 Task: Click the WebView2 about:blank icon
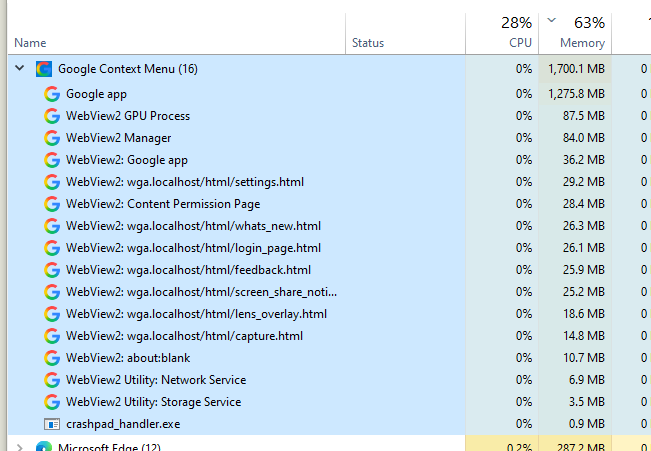click(52, 358)
